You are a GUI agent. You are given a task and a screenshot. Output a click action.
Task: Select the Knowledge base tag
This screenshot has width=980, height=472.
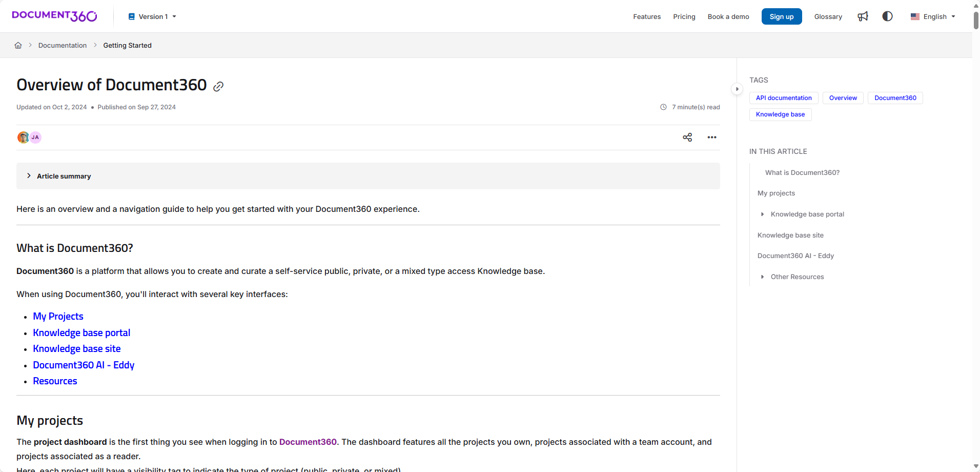(780, 114)
